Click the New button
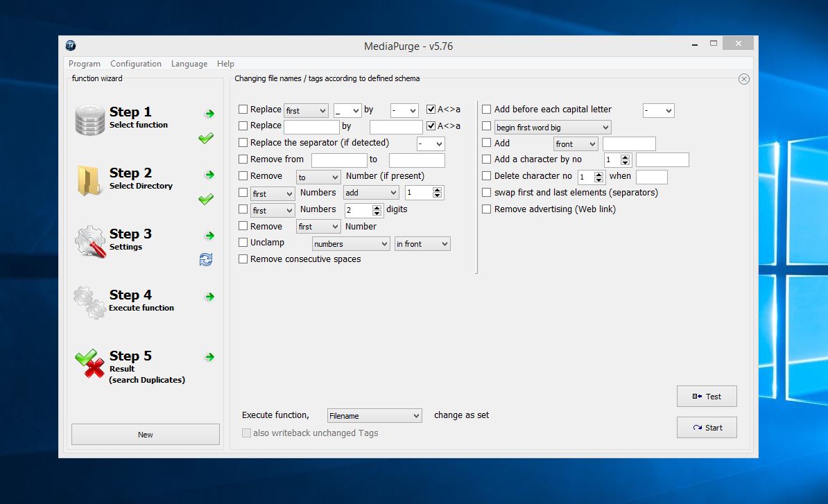Screen dimensions: 828x504 coord(145,435)
